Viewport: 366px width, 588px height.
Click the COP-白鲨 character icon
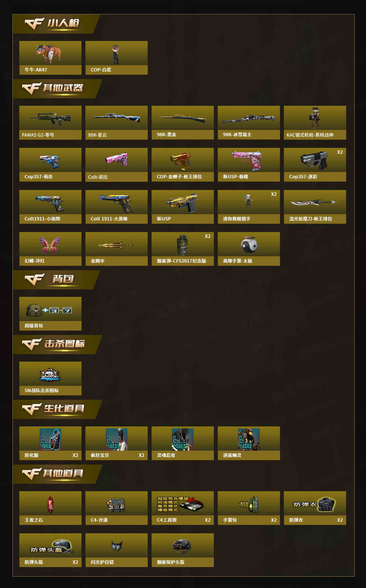pos(116,54)
